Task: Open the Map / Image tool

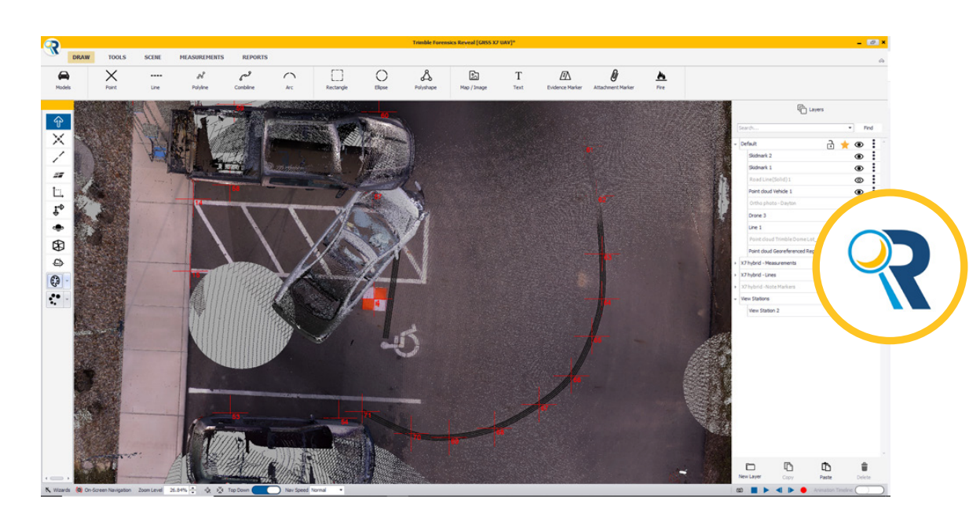Action: tap(474, 79)
